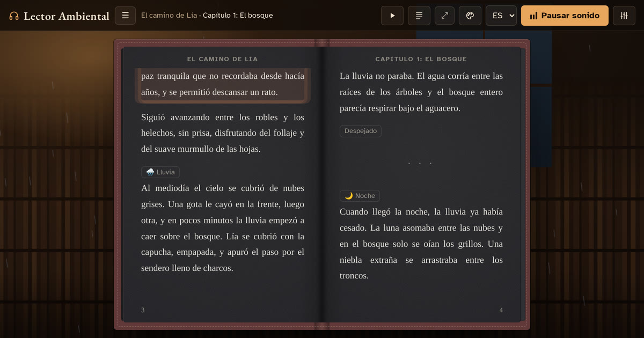644x338 pixels.
Task: Click paragraph starting 'Al mediodía el cielo'
Action: (x=223, y=228)
